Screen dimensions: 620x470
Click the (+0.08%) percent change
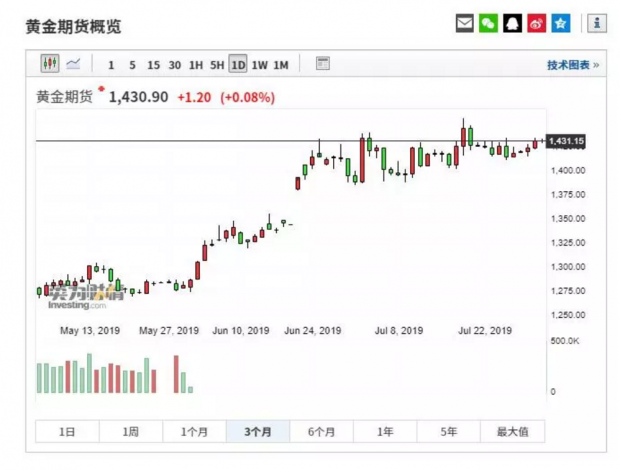[x=248, y=97]
